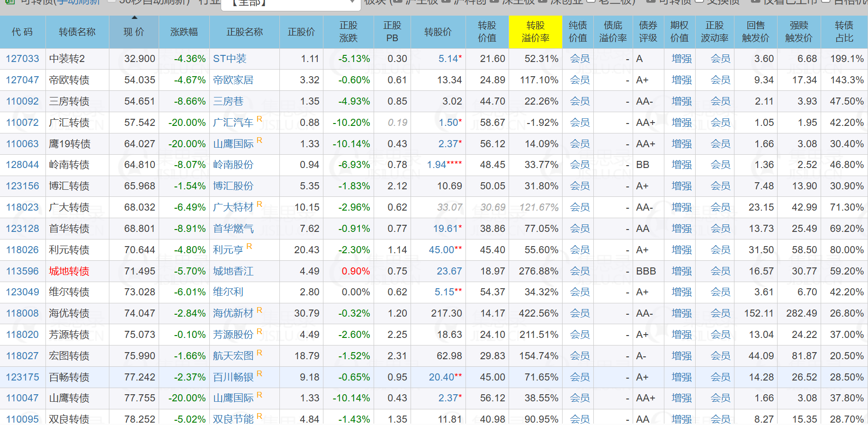Select premium value 422.56% in 海优转债 row
Screen dimensions: 868x425
tap(539, 313)
